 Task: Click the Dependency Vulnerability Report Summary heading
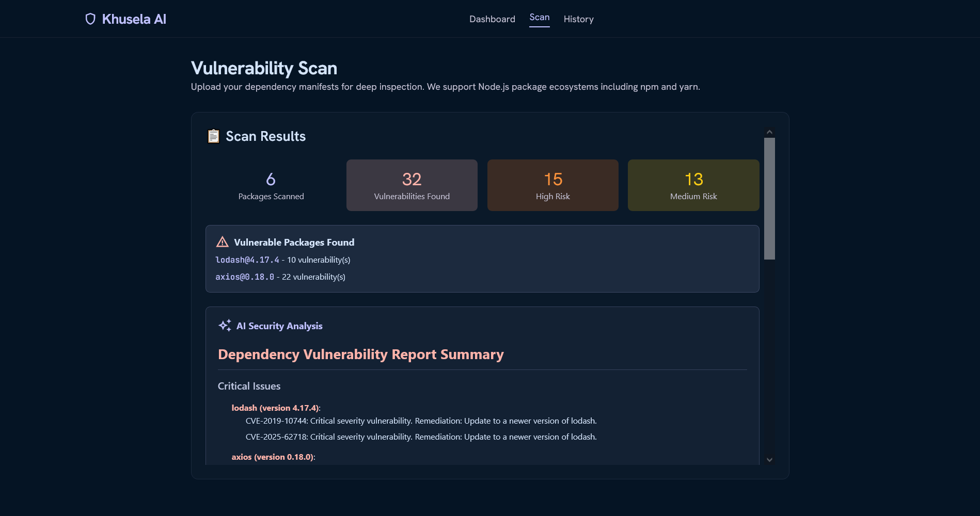361,354
